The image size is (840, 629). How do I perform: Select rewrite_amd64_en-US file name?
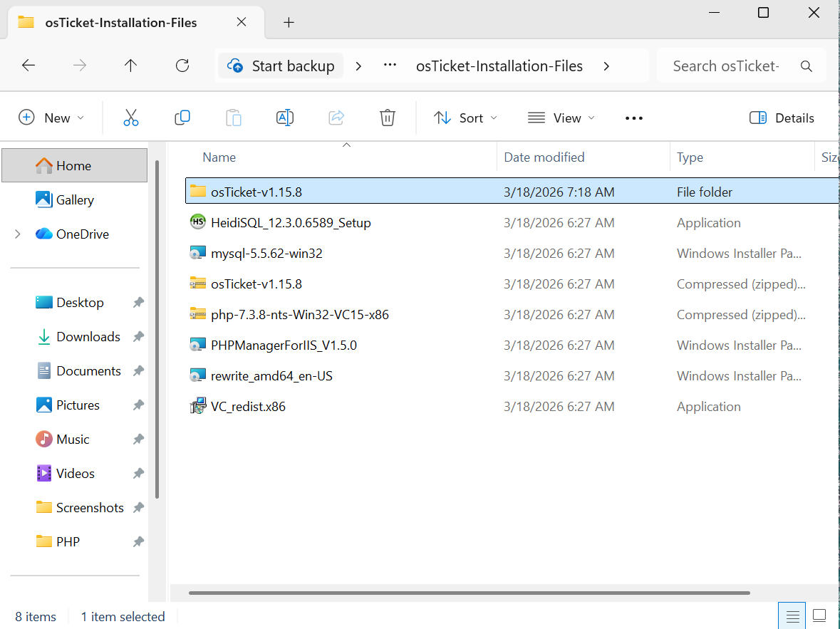(271, 376)
